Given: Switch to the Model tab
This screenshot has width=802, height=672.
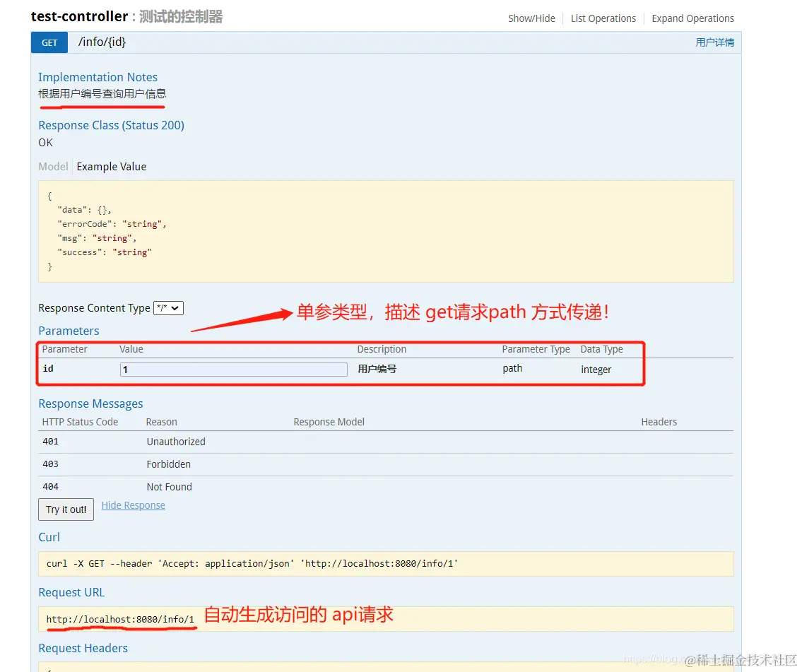Looking at the screenshot, I should 53,167.
